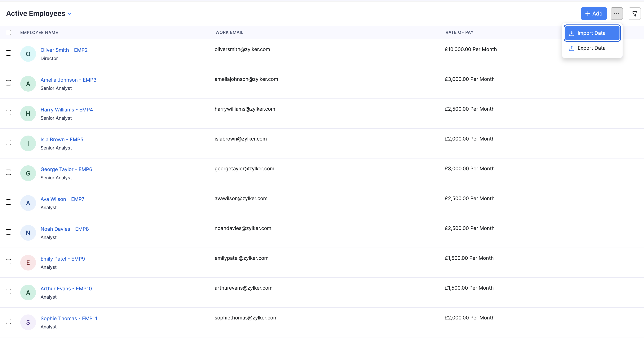Click the £10,000.00 Per Month pay value
This screenshot has height=338, width=644.
pos(471,49)
